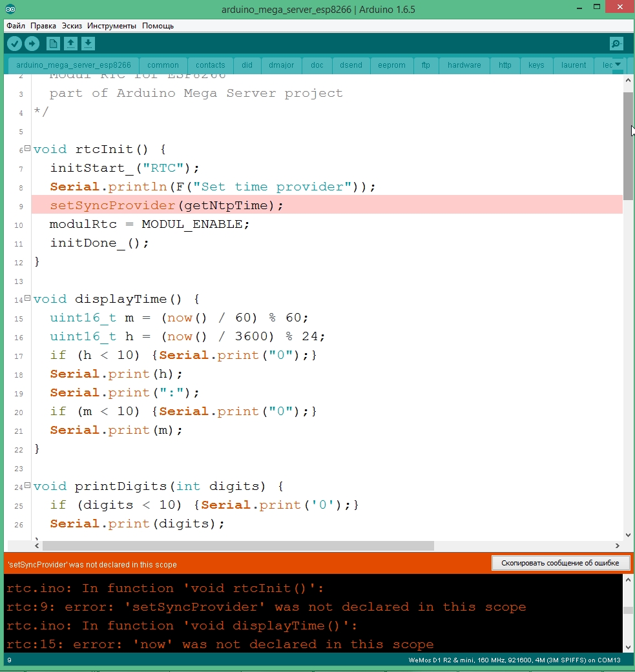
Task: Click the WeMos D1 R2 board status text
Action: pyautogui.click(x=514, y=660)
